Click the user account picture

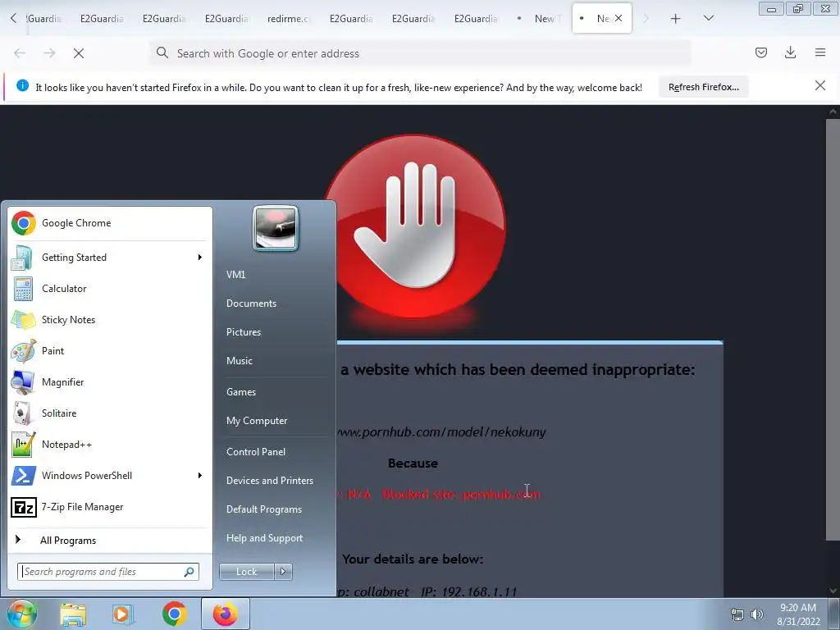(276, 228)
